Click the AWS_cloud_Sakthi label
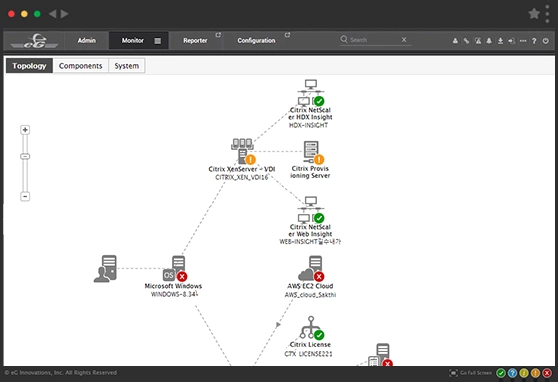This screenshot has height=382, width=558. click(310, 295)
